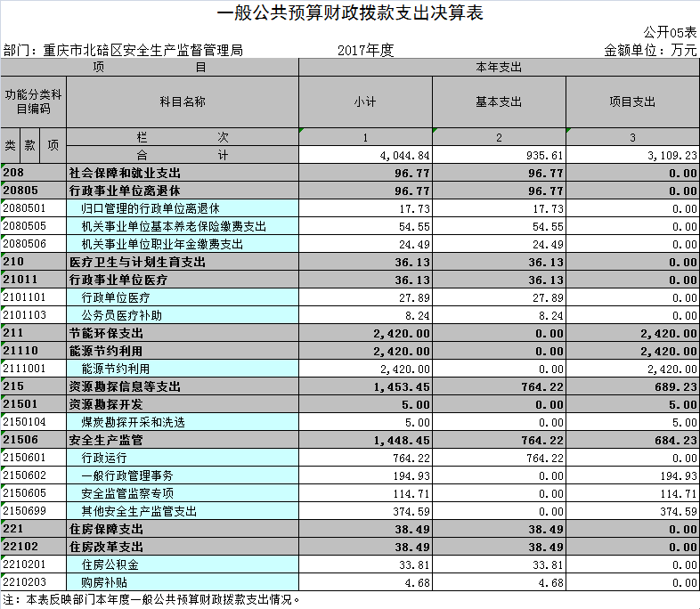Click the 小计 column header

pyautogui.click(x=365, y=101)
